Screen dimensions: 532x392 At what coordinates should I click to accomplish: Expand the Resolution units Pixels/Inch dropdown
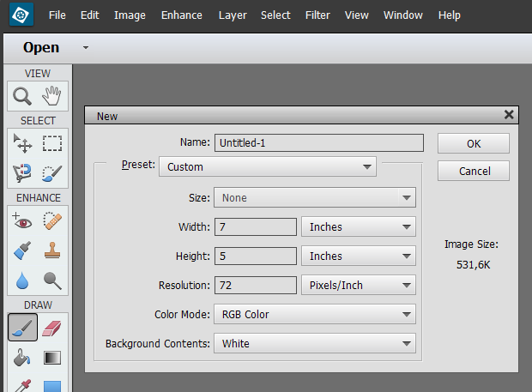click(x=358, y=286)
